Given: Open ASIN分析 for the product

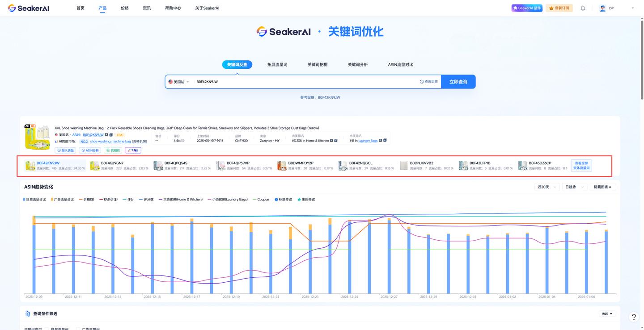Looking at the screenshot, I should [89, 150].
